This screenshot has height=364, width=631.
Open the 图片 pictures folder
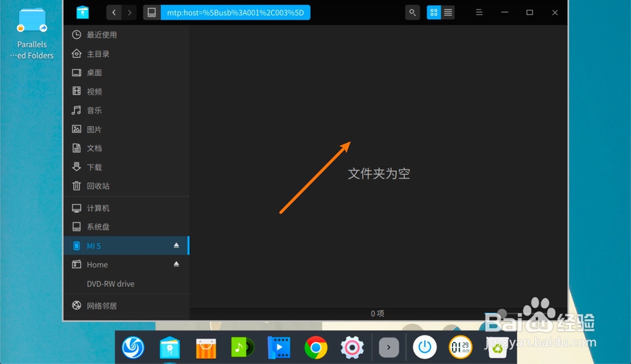click(x=126, y=129)
